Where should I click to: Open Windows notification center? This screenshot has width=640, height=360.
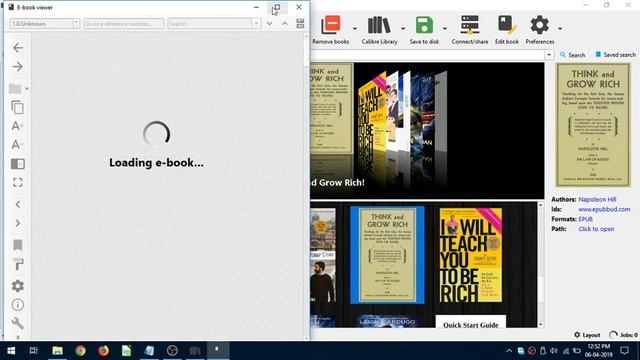click(x=624, y=351)
